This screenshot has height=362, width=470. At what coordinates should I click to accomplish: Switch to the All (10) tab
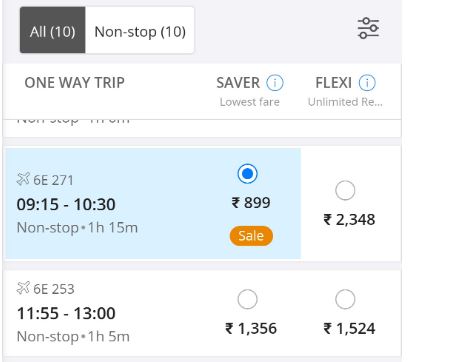click(x=52, y=30)
